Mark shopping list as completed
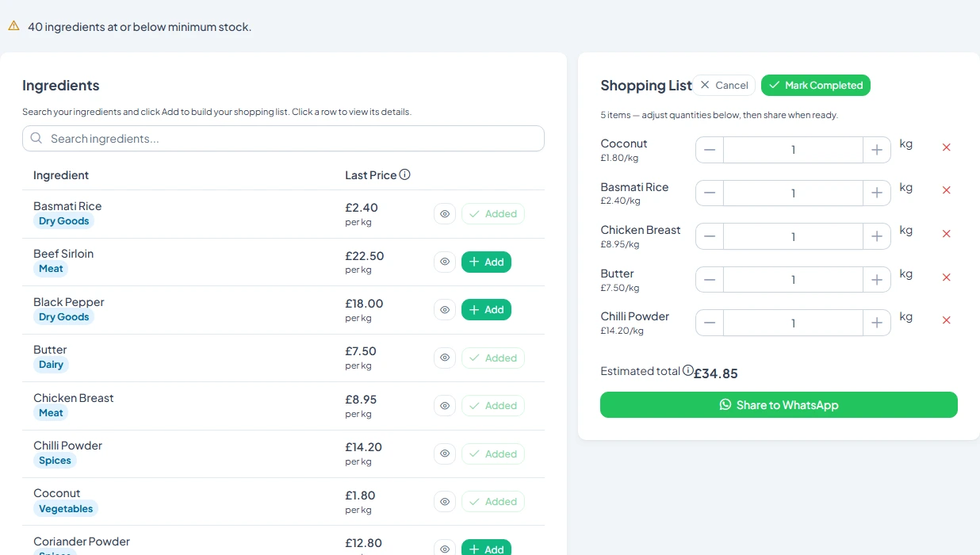Screen dimensions: 980x555 pos(816,86)
